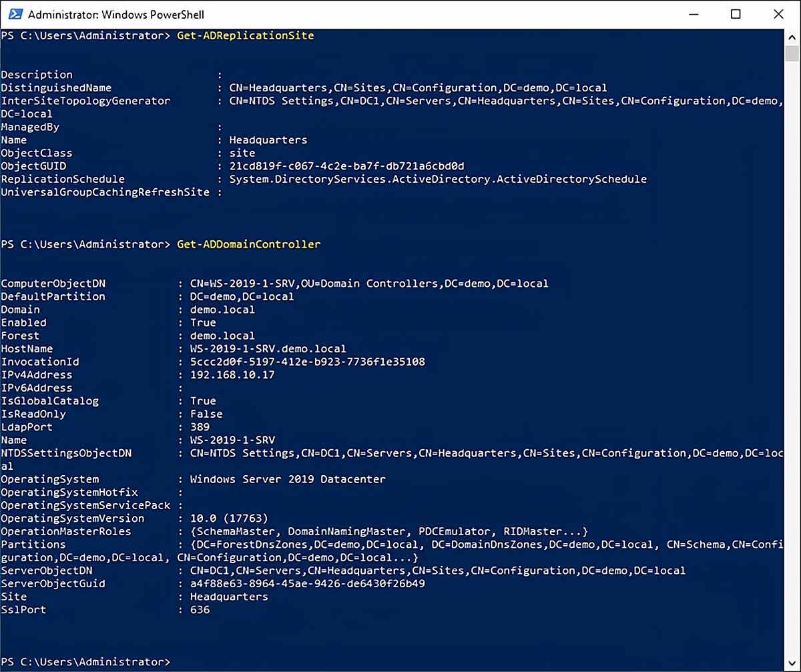Maximize the PowerShell window

coord(736,13)
